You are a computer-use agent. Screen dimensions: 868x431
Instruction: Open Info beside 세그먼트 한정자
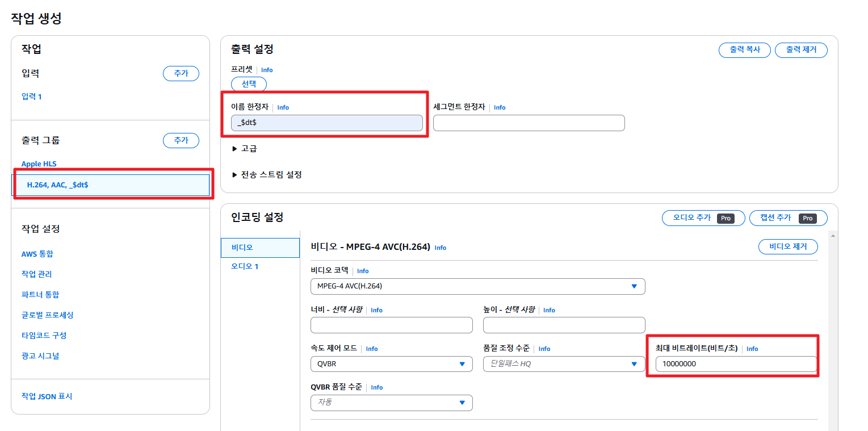(500, 107)
